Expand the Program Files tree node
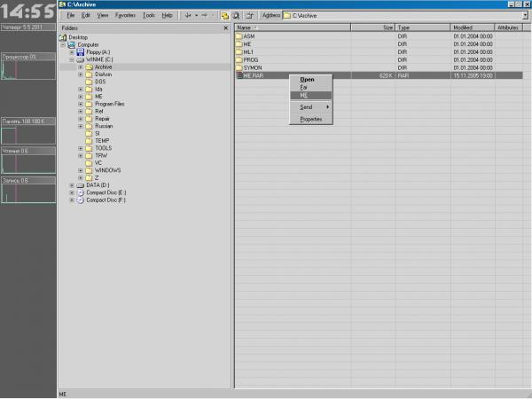The height and width of the screenshot is (399, 532). pyautogui.click(x=80, y=104)
